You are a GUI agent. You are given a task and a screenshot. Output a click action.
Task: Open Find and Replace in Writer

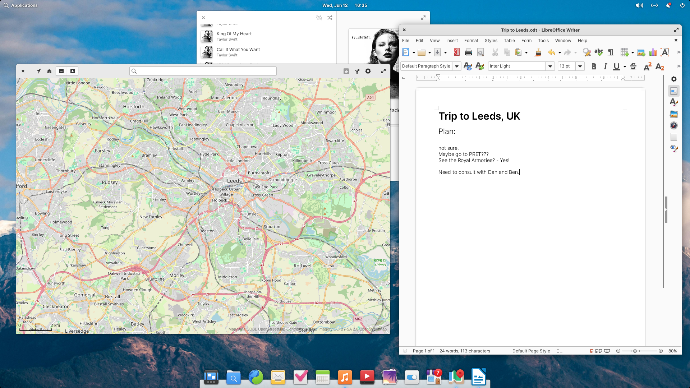(587, 52)
